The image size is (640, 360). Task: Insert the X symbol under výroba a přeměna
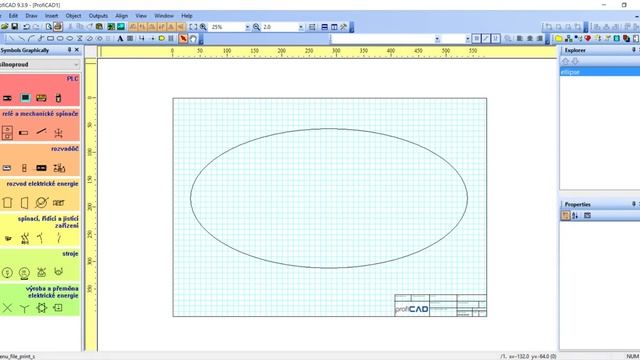coord(7,308)
